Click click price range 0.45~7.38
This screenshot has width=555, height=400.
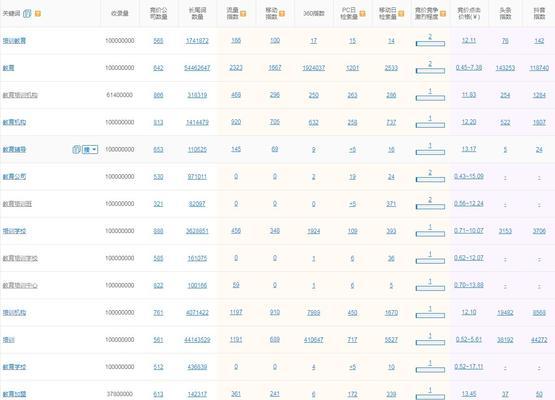469,67
